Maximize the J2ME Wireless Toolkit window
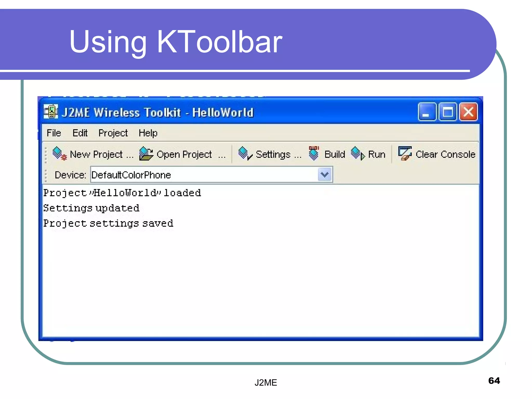Viewport: 532px width, 399px height. pos(447,112)
